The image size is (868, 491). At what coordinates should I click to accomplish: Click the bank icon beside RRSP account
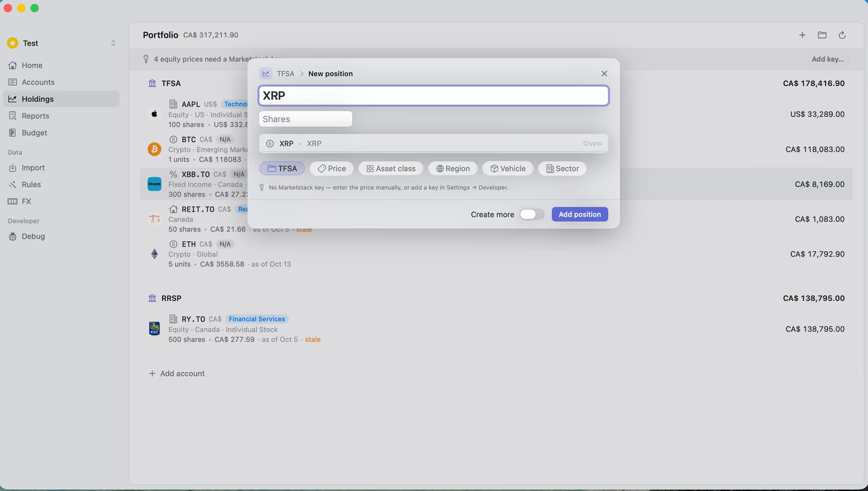152,298
